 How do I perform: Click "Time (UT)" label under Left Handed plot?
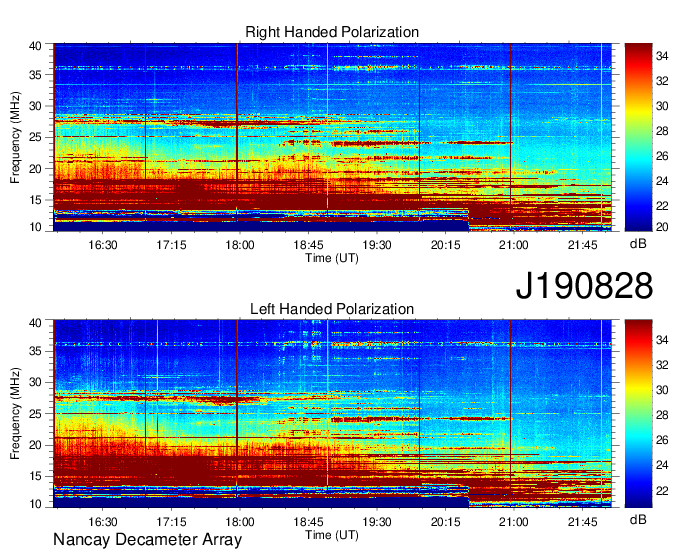(332, 535)
